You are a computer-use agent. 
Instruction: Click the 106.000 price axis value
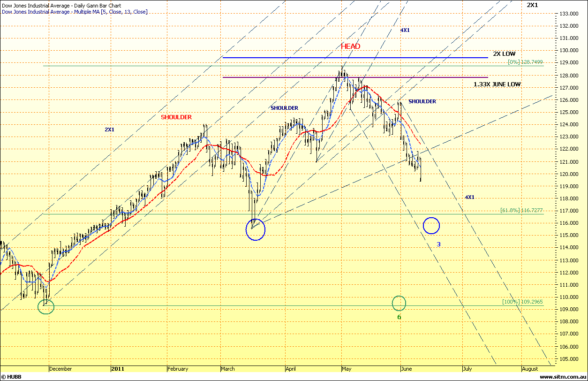click(x=568, y=347)
